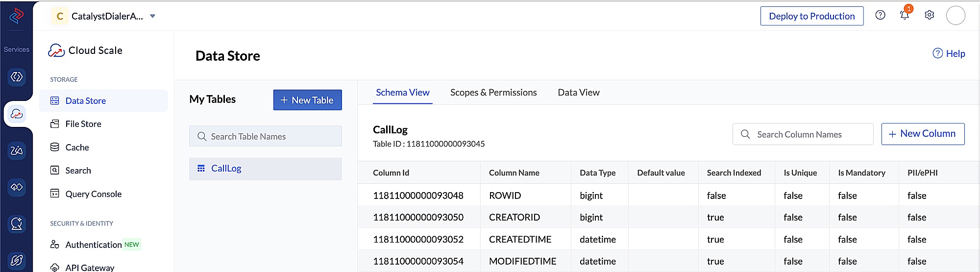The image size is (980, 272).
Task: Click the Search Table Names field
Action: tap(265, 136)
